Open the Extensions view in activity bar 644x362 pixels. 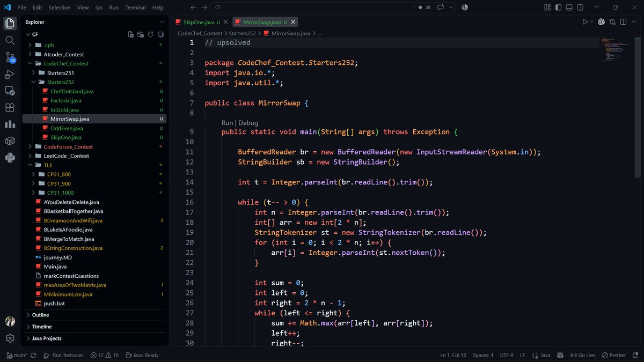(10, 107)
